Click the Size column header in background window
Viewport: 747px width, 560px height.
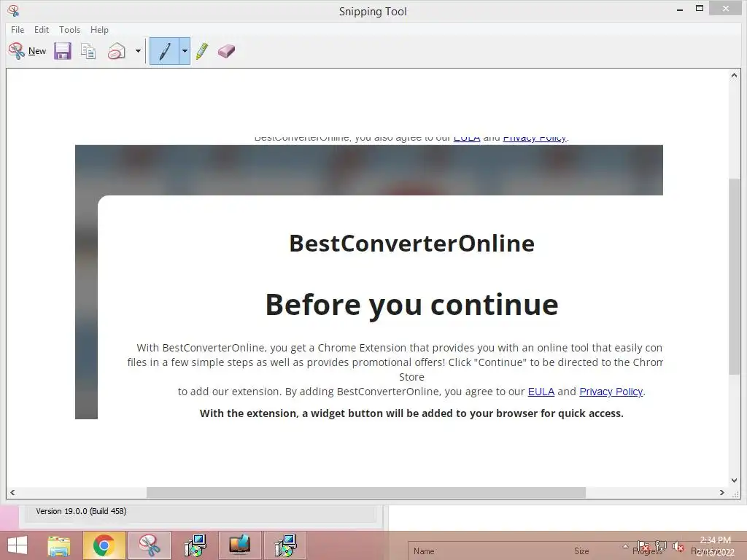(x=581, y=551)
